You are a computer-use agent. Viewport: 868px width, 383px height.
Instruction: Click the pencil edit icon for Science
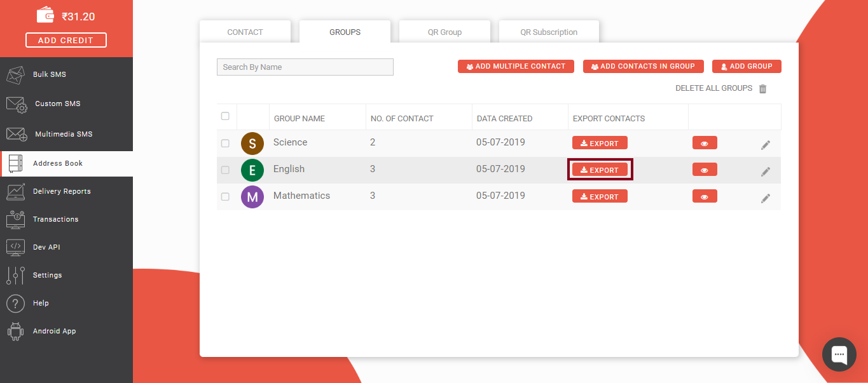click(766, 145)
